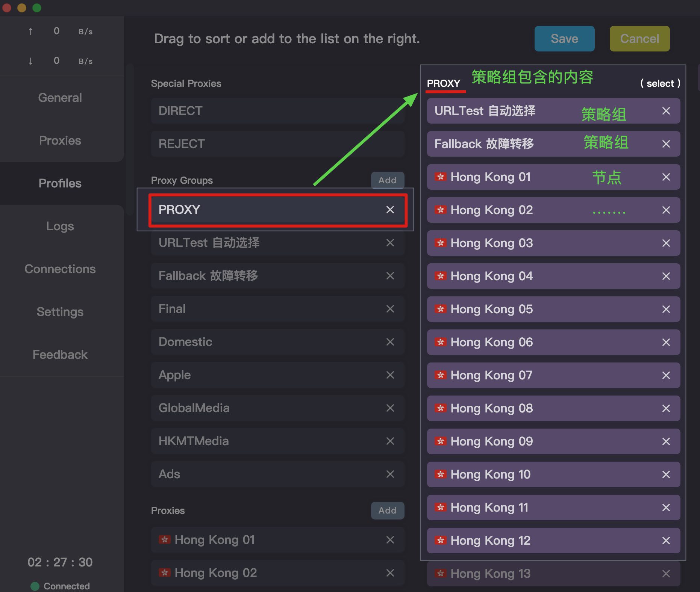Click Hong Kong 09 in PROXY contents
This screenshot has height=592, width=700.
pos(553,441)
